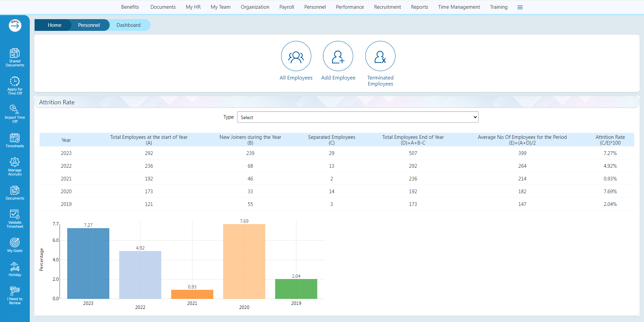Open Timesheets from the sidebar

pos(15,140)
